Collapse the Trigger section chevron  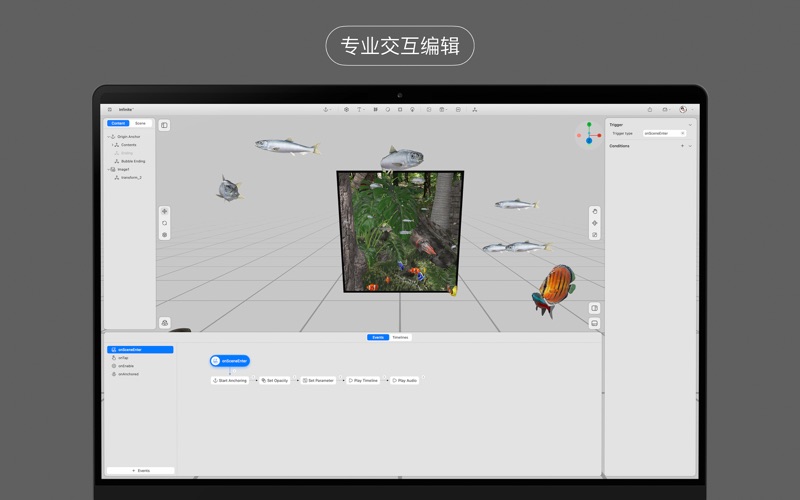(x=690, y=125)
